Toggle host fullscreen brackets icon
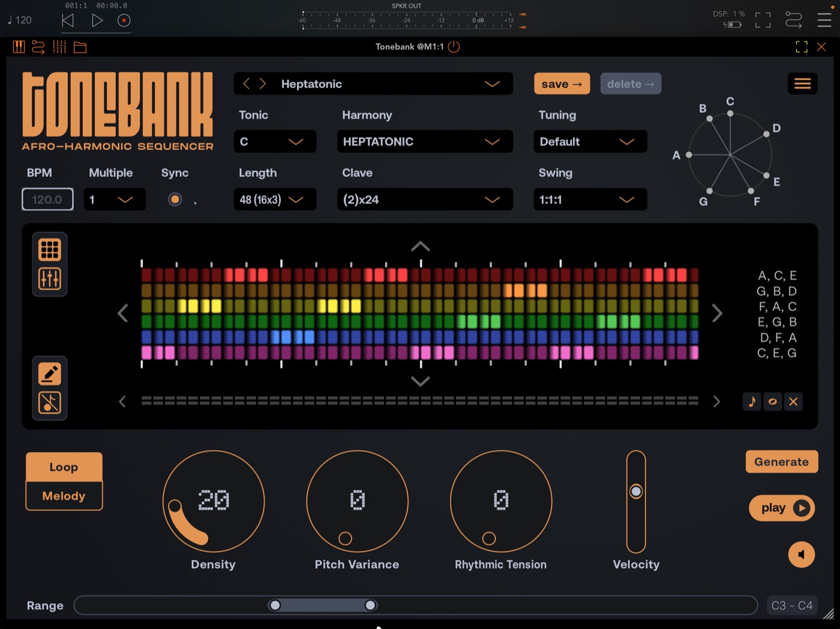 (763, 20)
